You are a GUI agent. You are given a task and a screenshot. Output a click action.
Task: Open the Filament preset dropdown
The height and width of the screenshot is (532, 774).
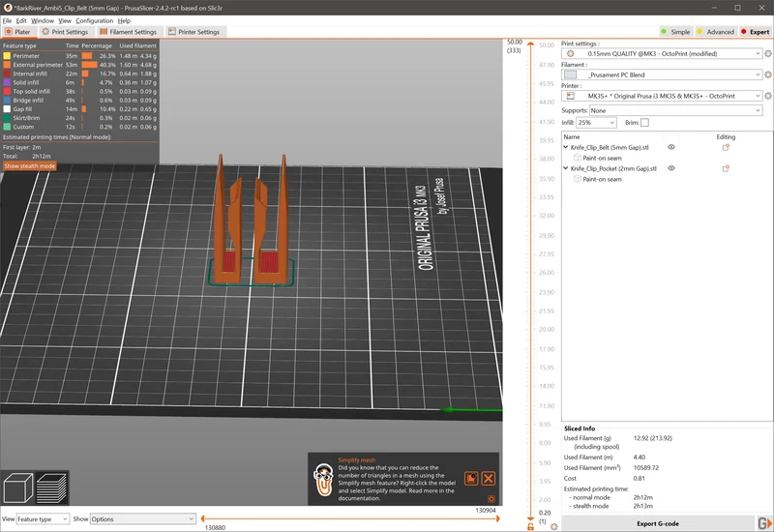click(x=662, y=74)
